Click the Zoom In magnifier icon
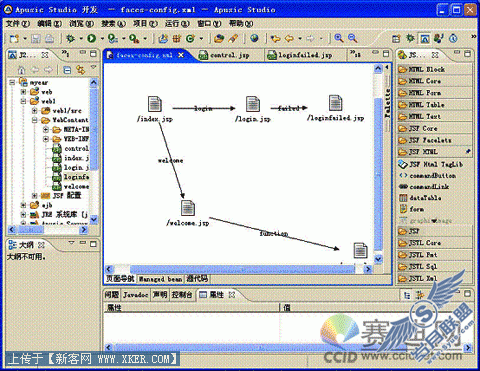This screenshot has height=371, width=480. click(339, 38)
